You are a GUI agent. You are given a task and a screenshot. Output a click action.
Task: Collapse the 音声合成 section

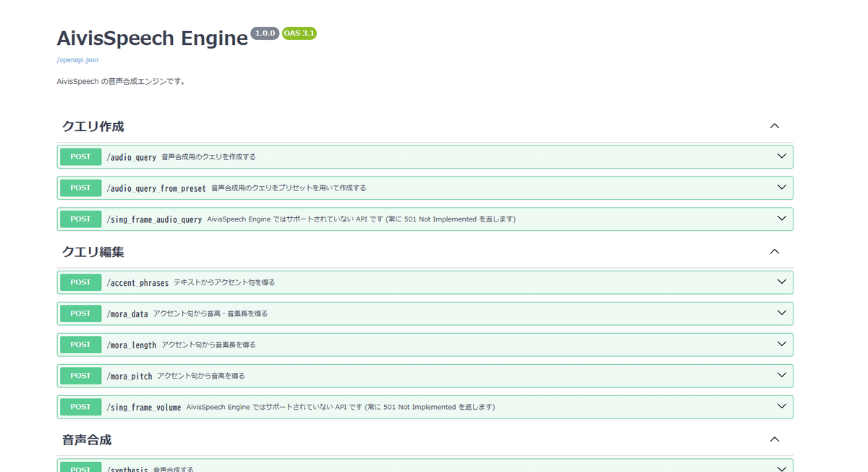tap(775, 439)
